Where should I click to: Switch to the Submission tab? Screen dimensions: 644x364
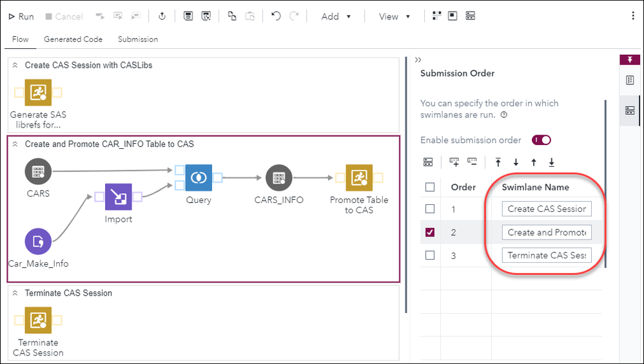point(137,39)
